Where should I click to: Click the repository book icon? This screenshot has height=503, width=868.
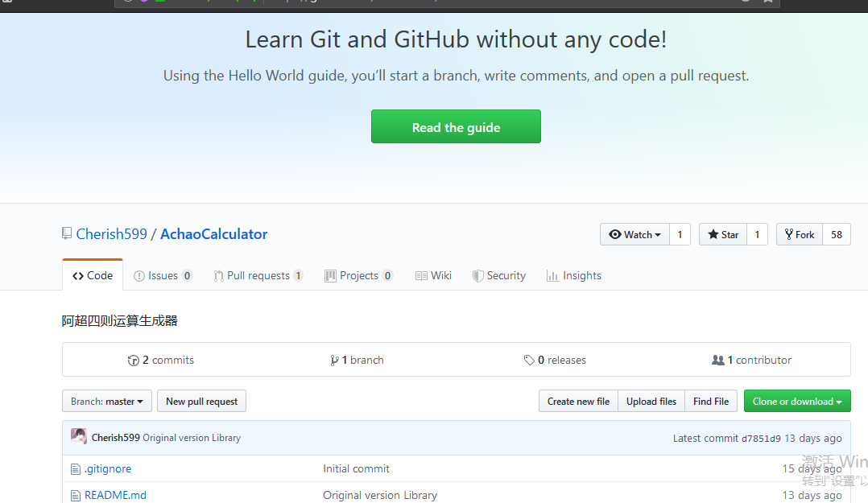66,233
